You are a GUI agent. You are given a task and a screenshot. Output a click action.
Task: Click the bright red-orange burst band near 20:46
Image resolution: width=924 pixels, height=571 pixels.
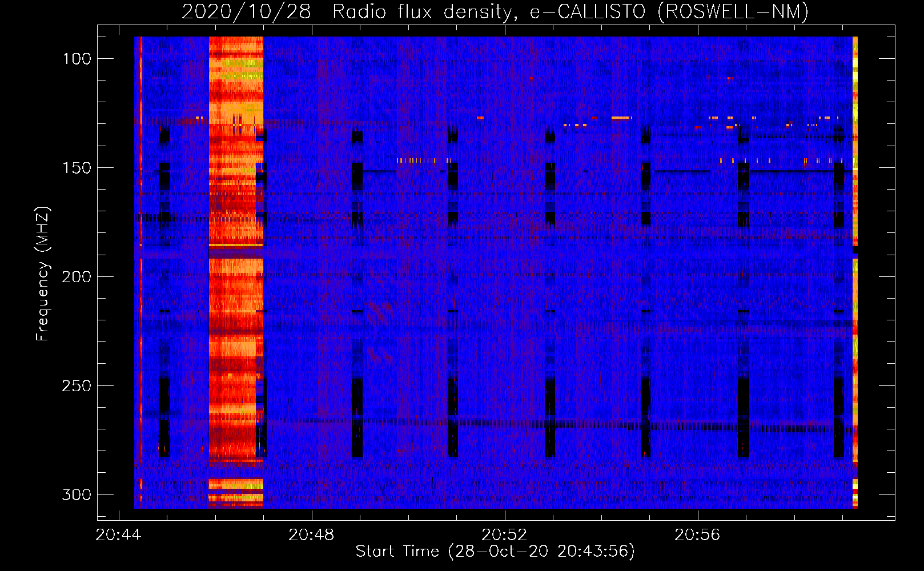(236, 272)
